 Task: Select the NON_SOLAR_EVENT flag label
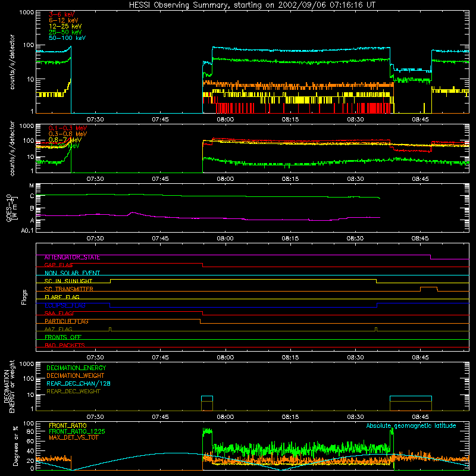pyautogui.click(x=72, y=273)
